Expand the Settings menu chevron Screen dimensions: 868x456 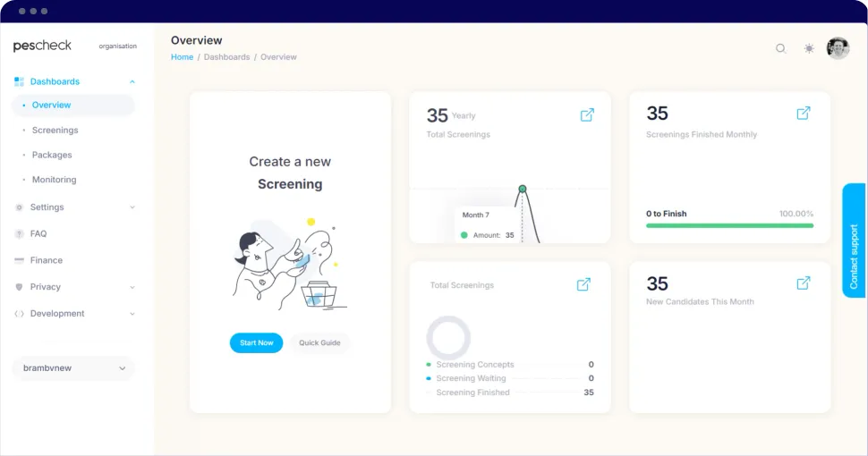point(132,207)
